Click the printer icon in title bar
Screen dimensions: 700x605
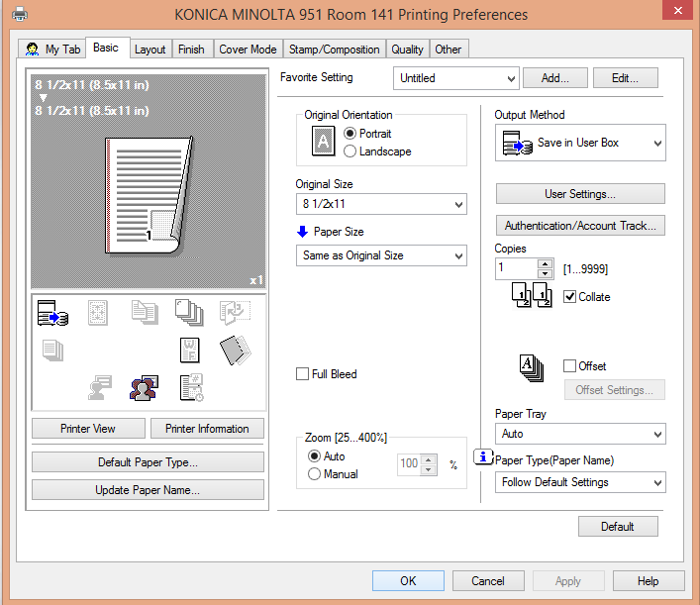(20, 14)
